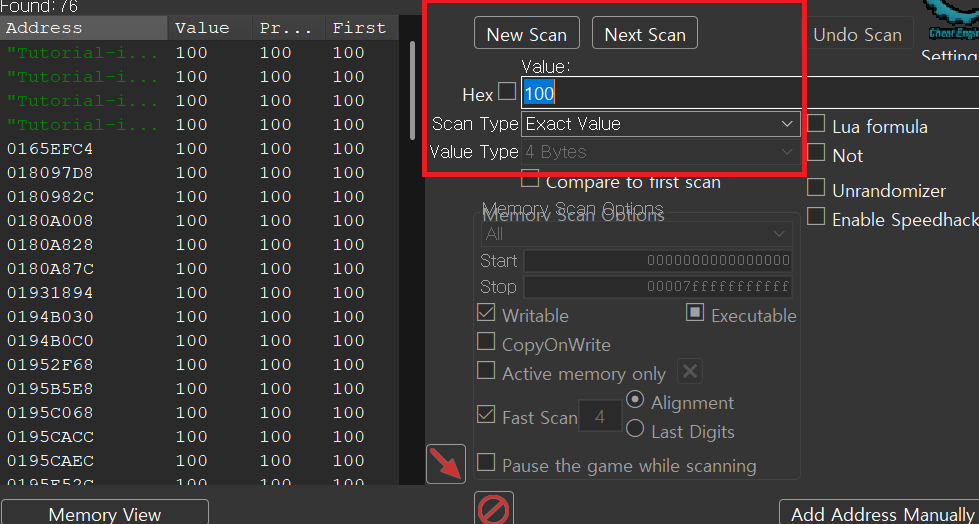Check the Unrandomizer option

click(816, 188)
